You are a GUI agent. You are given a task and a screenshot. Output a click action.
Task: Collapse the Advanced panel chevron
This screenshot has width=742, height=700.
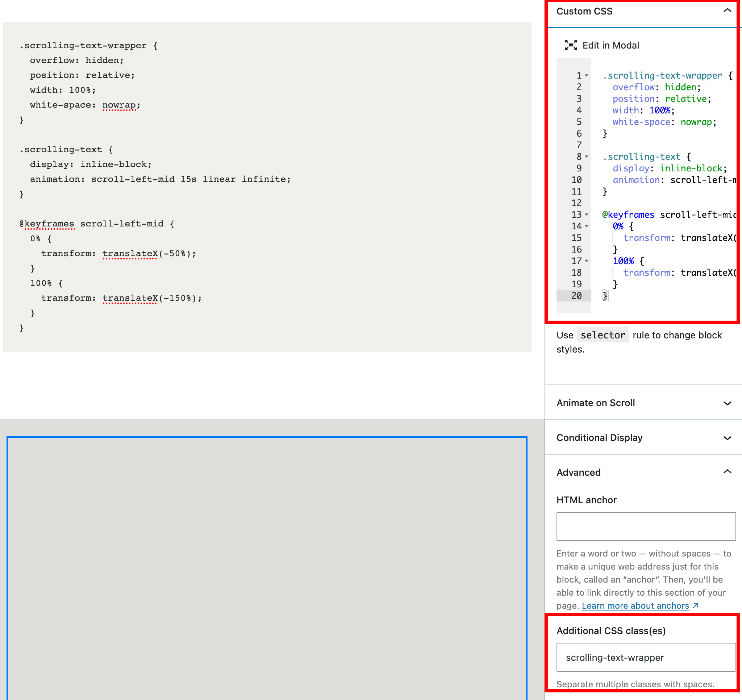(x=727, y=471)
